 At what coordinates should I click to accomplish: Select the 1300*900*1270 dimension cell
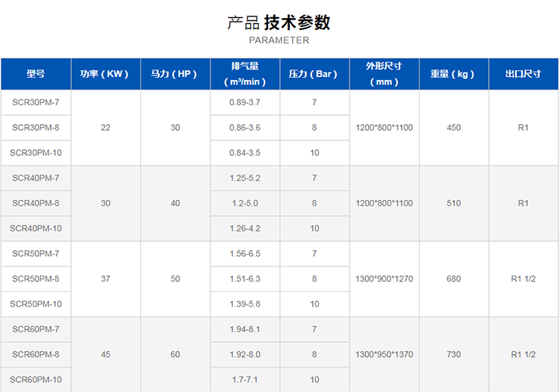coord(384,279)
